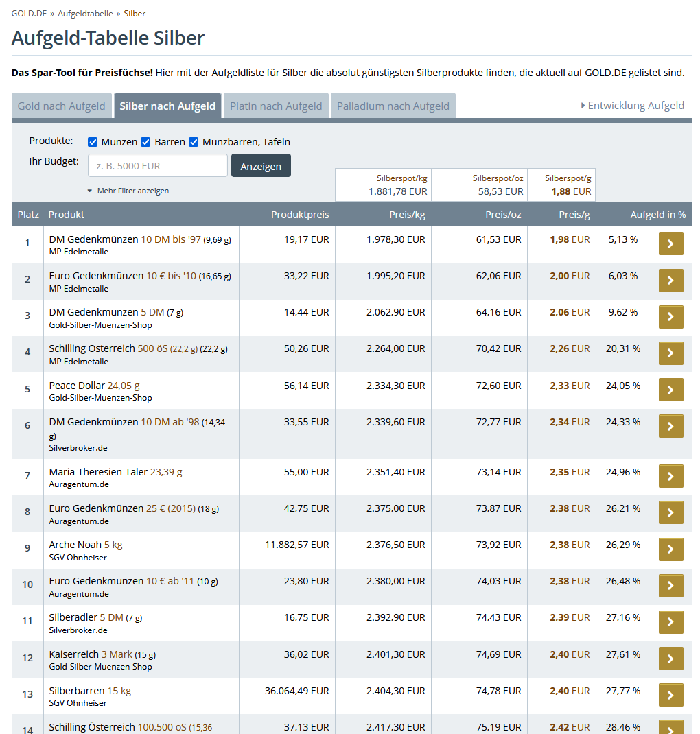Uncheck the Münzbarren, Tafeln checkbox
700x734 pixels.
point(194,142)
